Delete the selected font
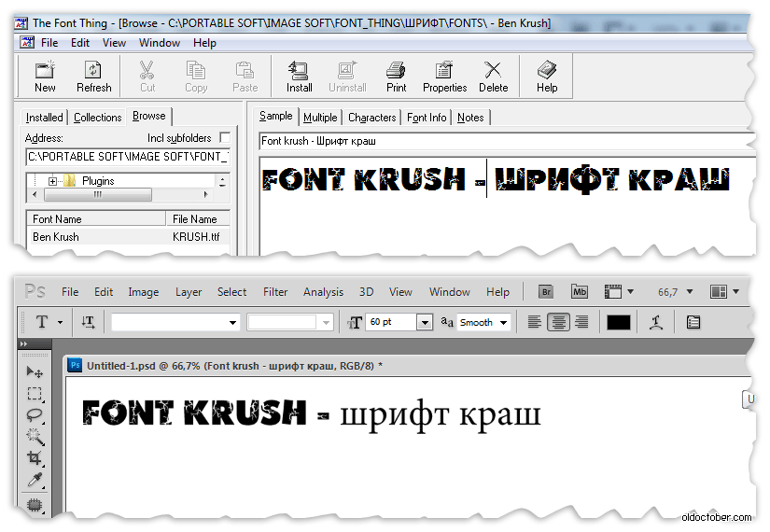 click(493, 77)
